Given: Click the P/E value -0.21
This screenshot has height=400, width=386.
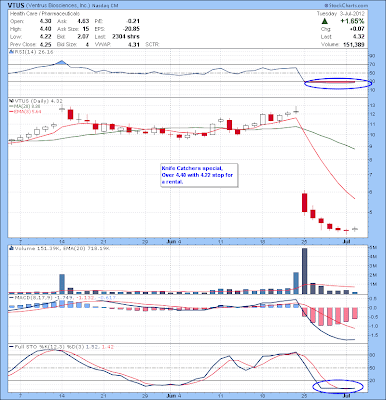Looking at the screenshot, I should [x=133, y=21].
